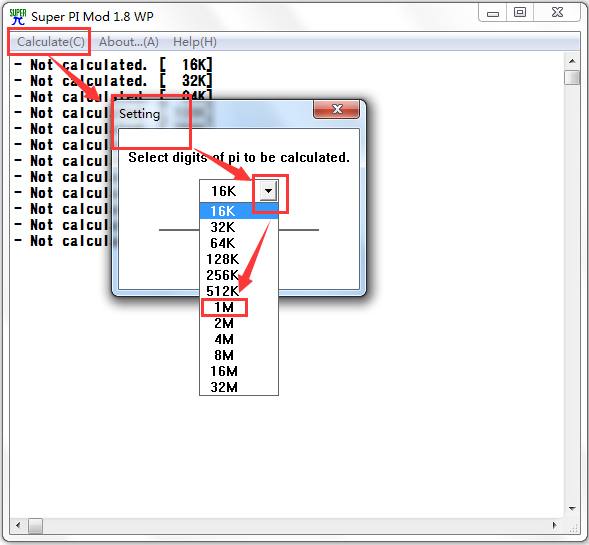
Task: Click the horizontal scrollbar right arrow
Action: click(x=555, y=525)
